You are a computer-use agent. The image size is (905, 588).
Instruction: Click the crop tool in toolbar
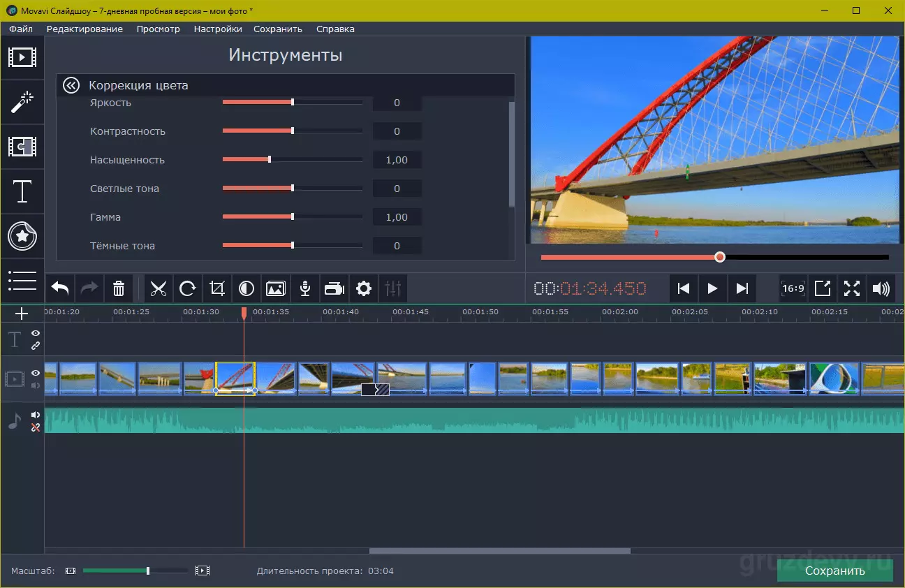(217, 288)
